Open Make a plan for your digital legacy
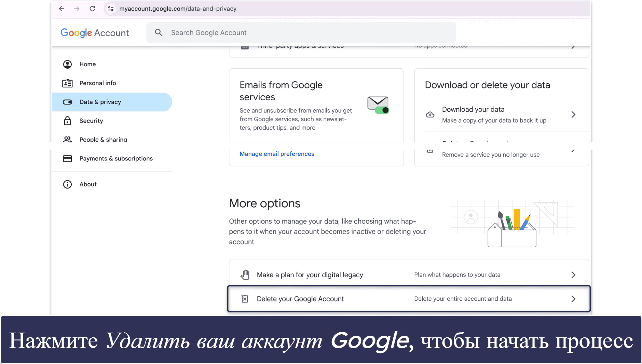This screenshot has width=642, height=364. click(409, 275)
